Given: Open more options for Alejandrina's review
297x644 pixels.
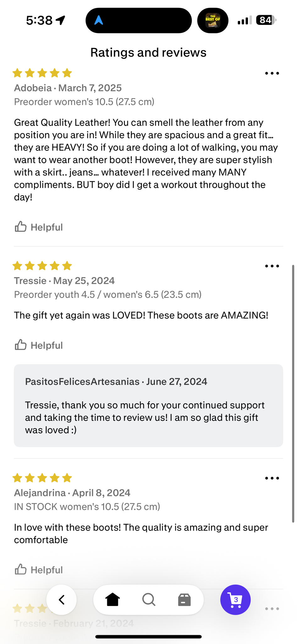Looking at the screenshot, I should click(x=272, y=478).
